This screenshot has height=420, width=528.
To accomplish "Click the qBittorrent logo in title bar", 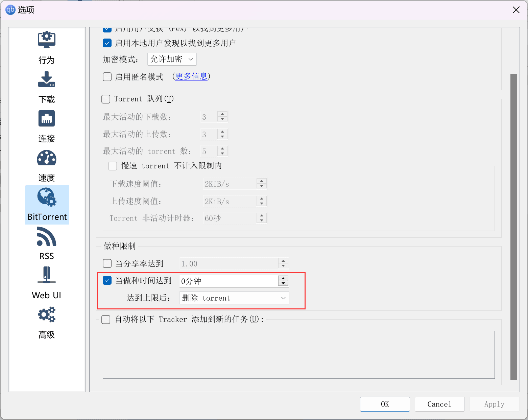I will coord(10,10).
